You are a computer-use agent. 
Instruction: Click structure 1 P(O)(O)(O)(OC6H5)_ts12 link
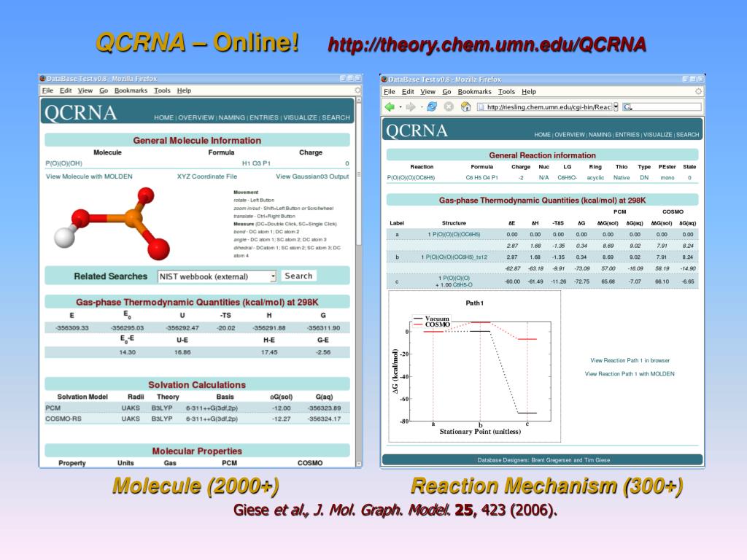click(x=454, y=257)
